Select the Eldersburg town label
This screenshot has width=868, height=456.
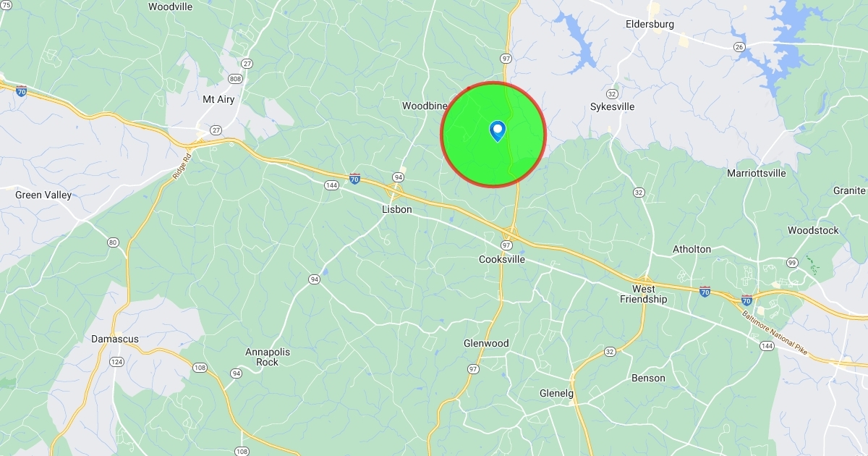pos(650,24)
